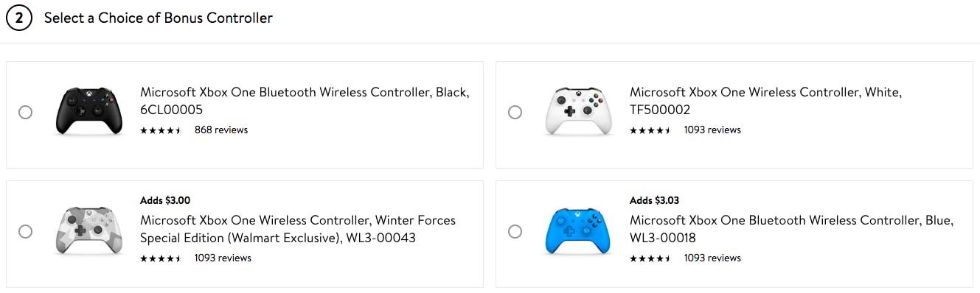
Task: Choose the Winter Forces Special Edition radio button
Action: tap(25, 231)
